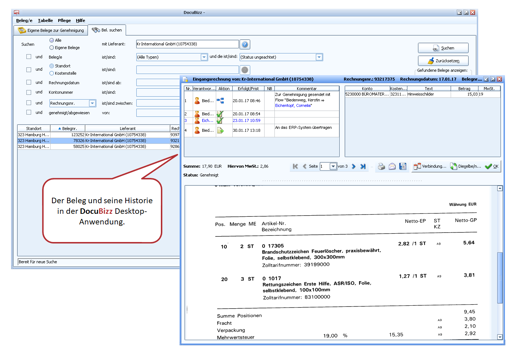Select the highlighted Hamburg row in results
Image resolution: width=516 pixels, height=361 pixels.
tap(98, 141)
